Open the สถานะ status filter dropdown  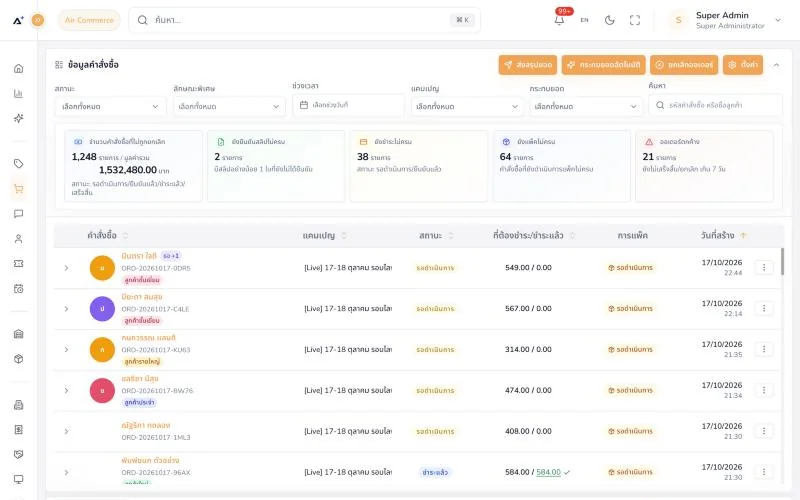click(110, 106)
